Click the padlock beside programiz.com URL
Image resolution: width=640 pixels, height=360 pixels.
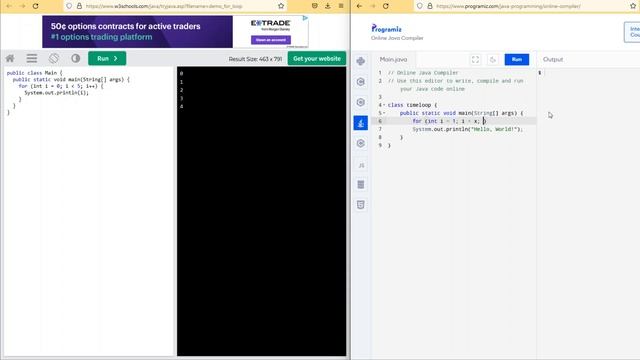click(x=430, y=6)
